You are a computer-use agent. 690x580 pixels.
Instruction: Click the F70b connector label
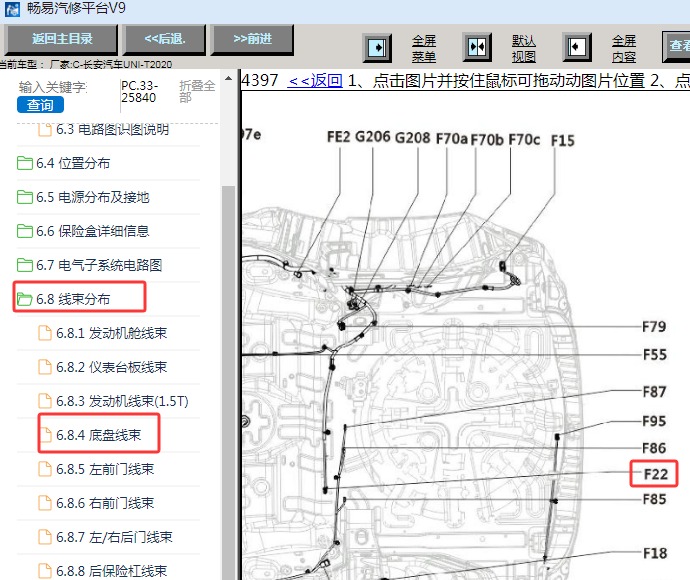(x=487, y=140)
